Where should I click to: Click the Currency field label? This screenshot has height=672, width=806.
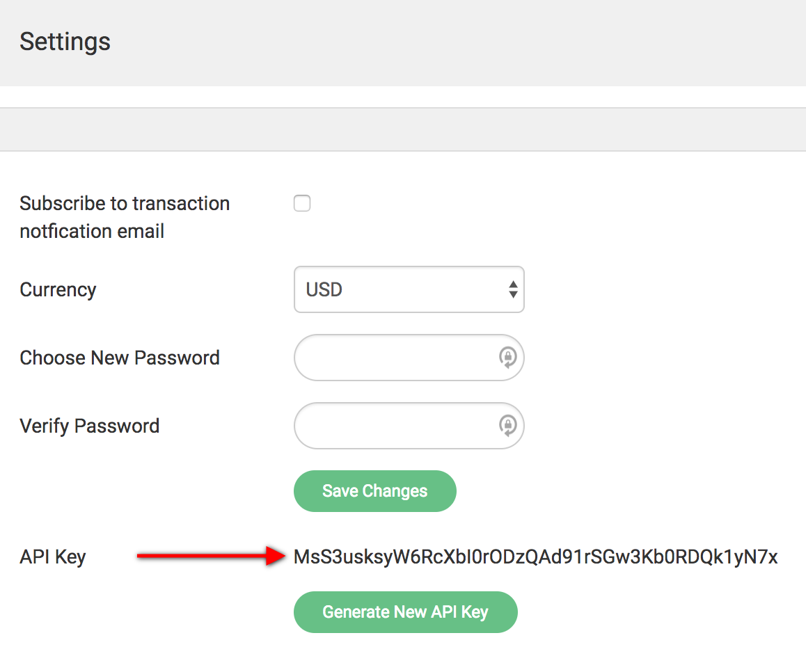tap(58, 289)
